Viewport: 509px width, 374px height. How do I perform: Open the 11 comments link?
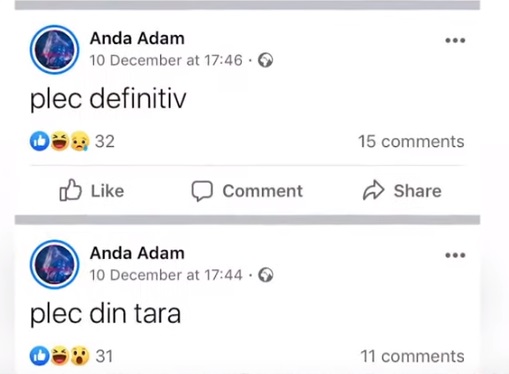[412, 356]
